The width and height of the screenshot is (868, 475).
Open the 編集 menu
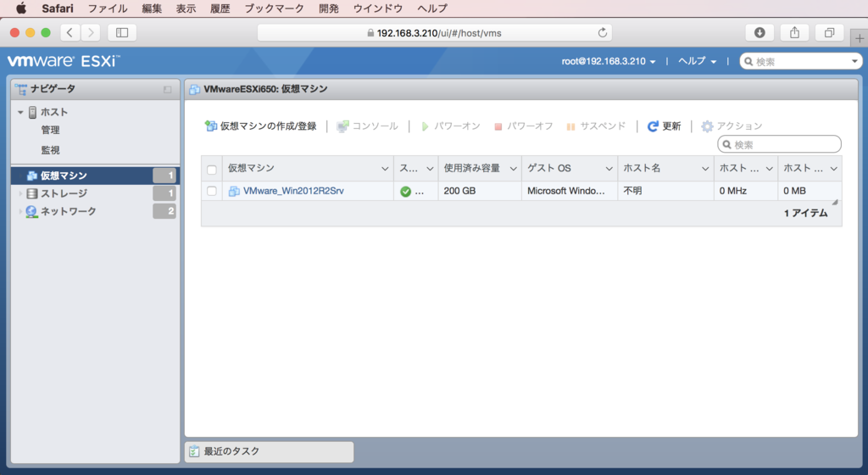click(x=152, y=8)
